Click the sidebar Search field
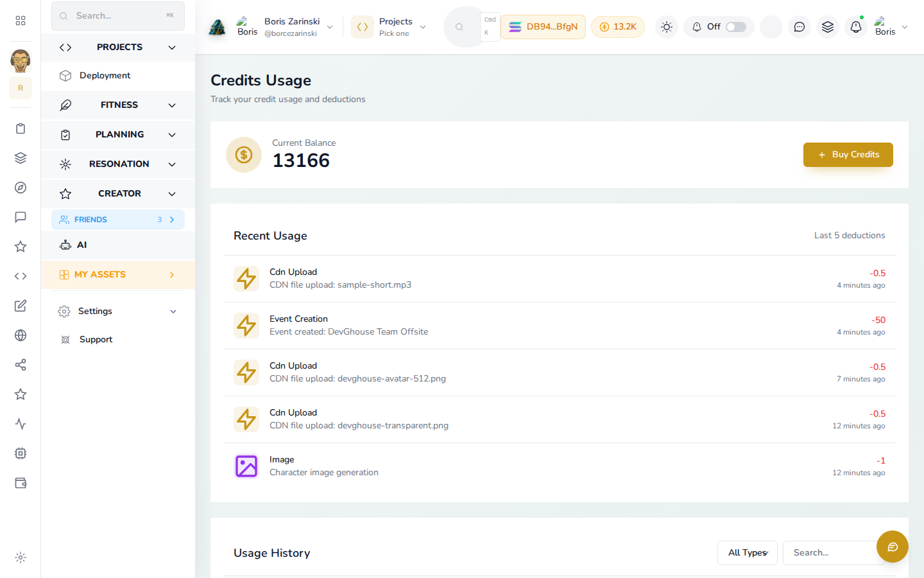The height and width of the screenshot is (578, 924). point(118,16)
